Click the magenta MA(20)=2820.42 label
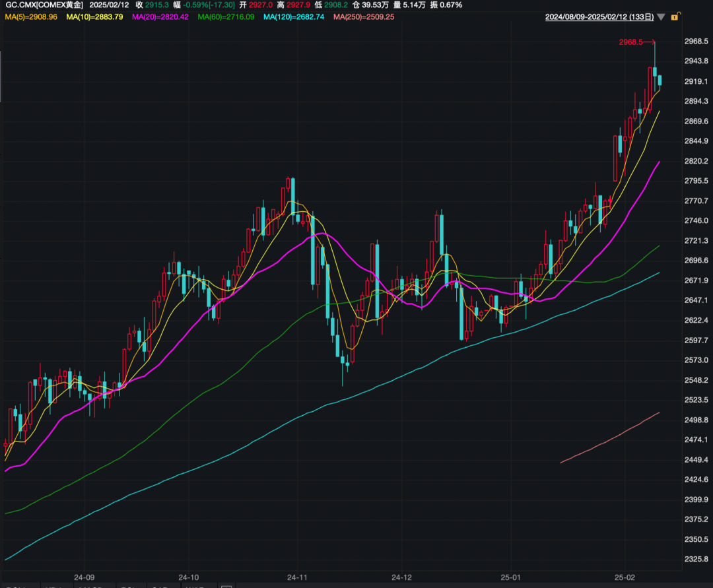713x588 pixels. [160, 16]
